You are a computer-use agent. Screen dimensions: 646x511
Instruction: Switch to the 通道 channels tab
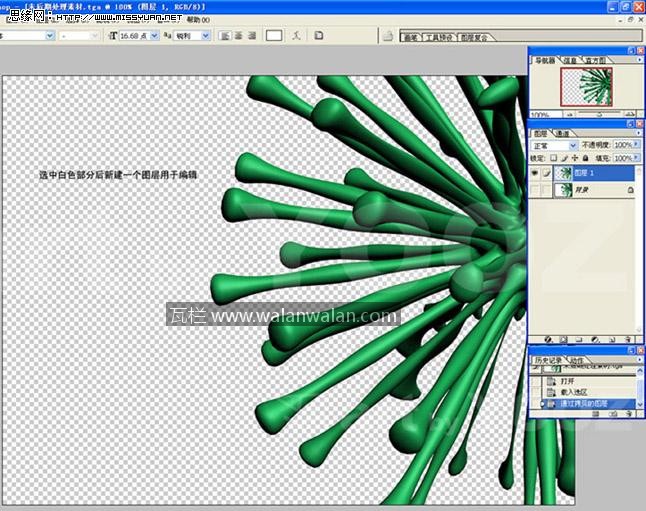(x=563, y=133)
